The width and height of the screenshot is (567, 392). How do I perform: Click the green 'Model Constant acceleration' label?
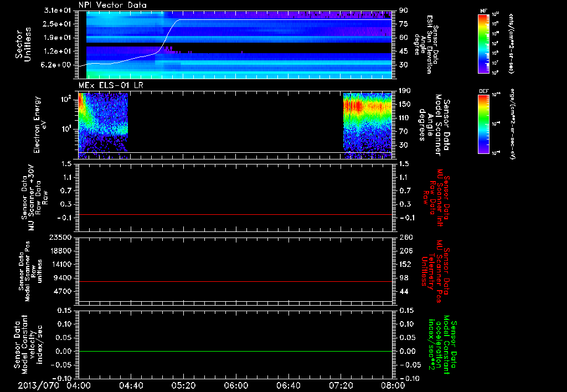pyautogui.click(x=442, y=343)
